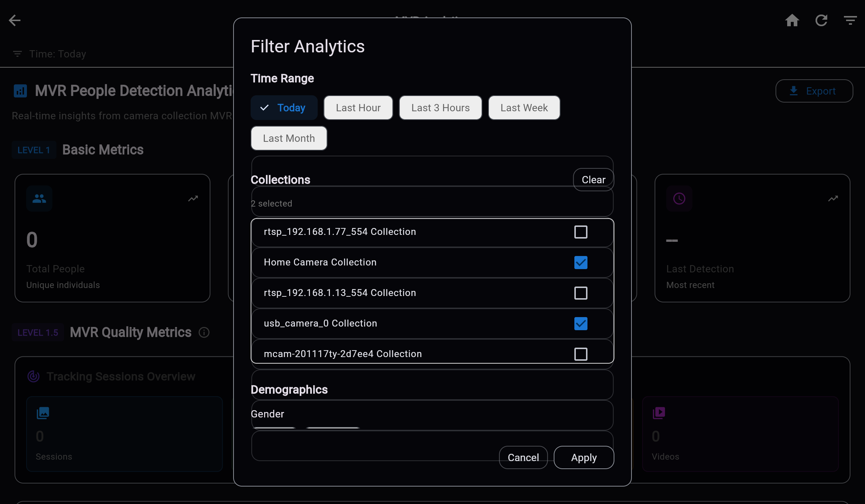This screenshot has height=504, width=865.
Task: Check the rtsp_192.168.1.77_554 Collection checkbox
Action: 581,232
